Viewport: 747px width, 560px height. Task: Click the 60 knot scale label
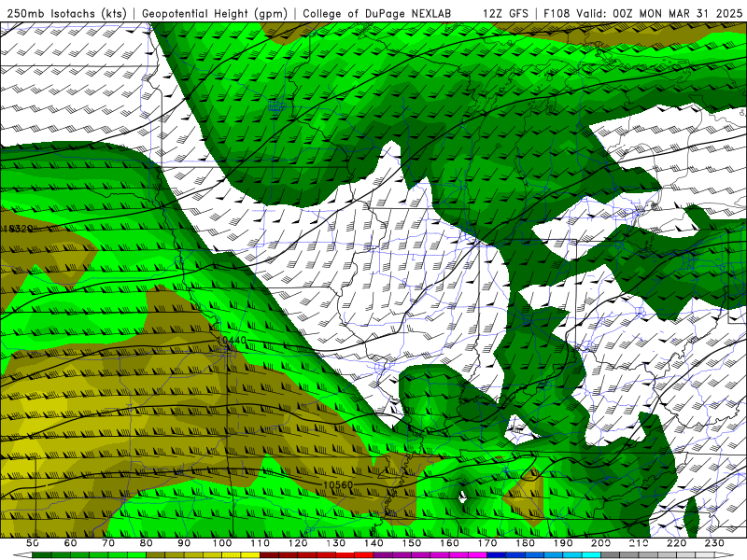(x=71, y=543)
